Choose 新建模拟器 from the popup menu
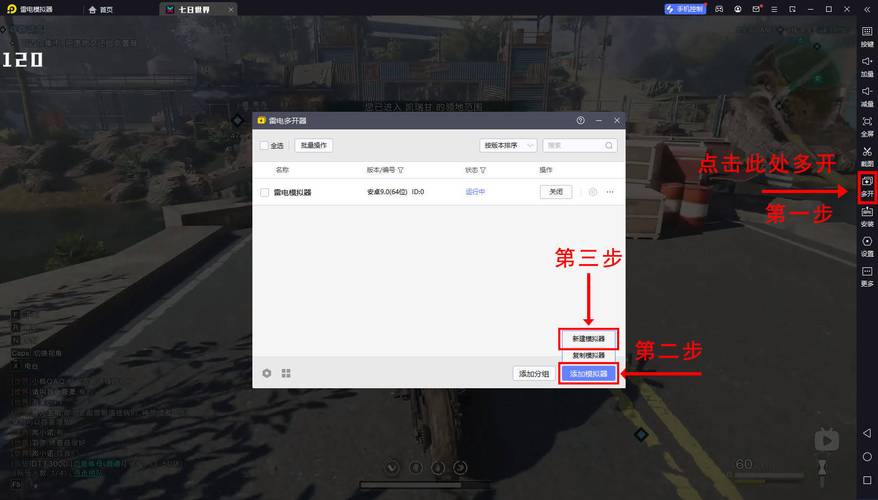Image resolution: width=878 pixels, height=500 pixels. coord(589,339)
